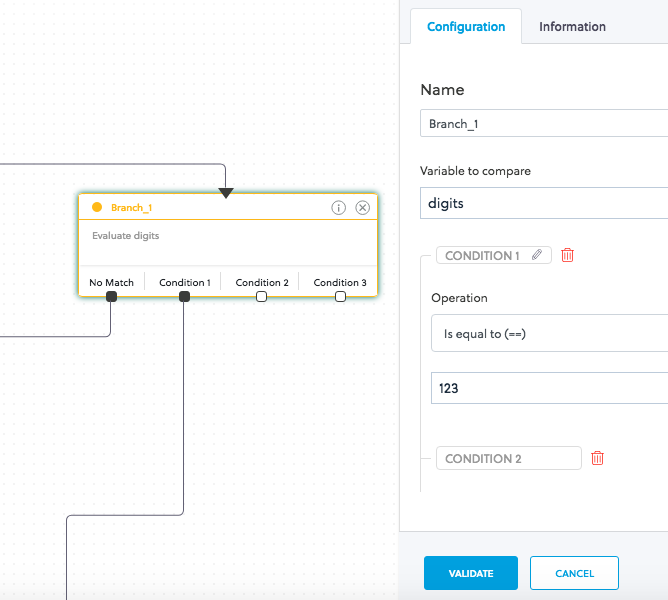Image resolution: width=668 pixels, height=600 pixels.
Task: Click the value field containing 123
Action: [550, 388]
